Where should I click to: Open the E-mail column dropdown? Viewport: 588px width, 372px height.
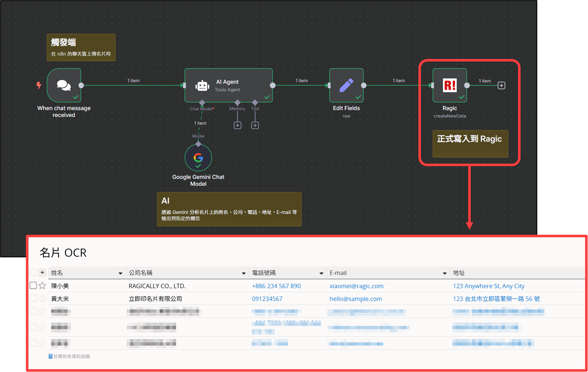point(445,273)
